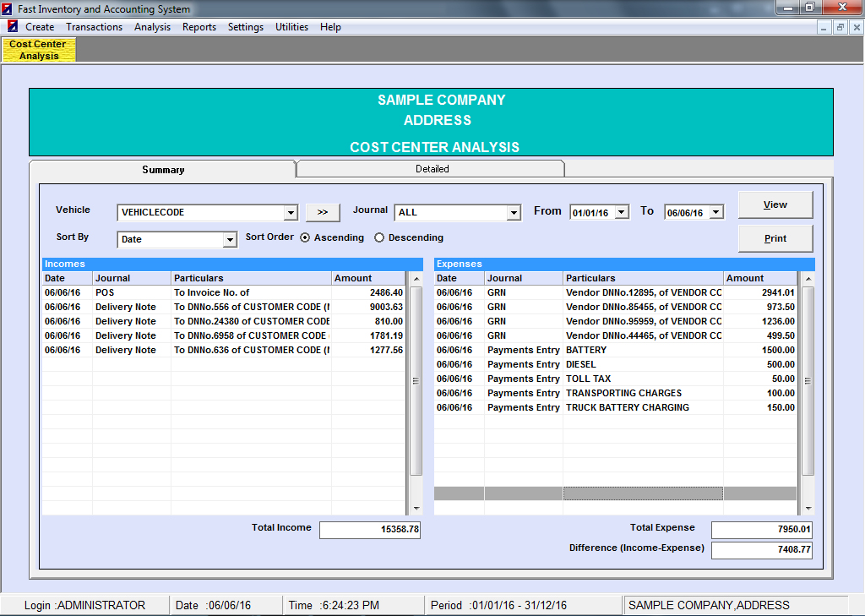Select Descending sort order
865x616 pixels.
pos(379,238)
